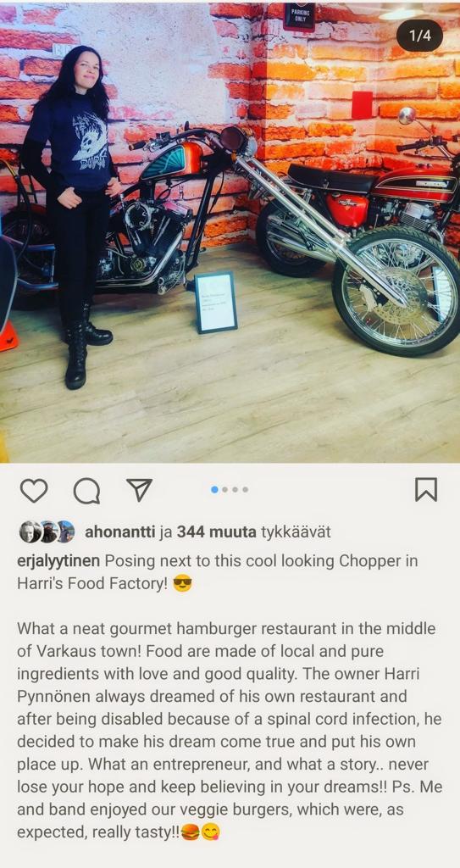The width and height of the screenshot is (460, 868).
Task: Save post with bookmark icon
Action: tap(425, 489)
